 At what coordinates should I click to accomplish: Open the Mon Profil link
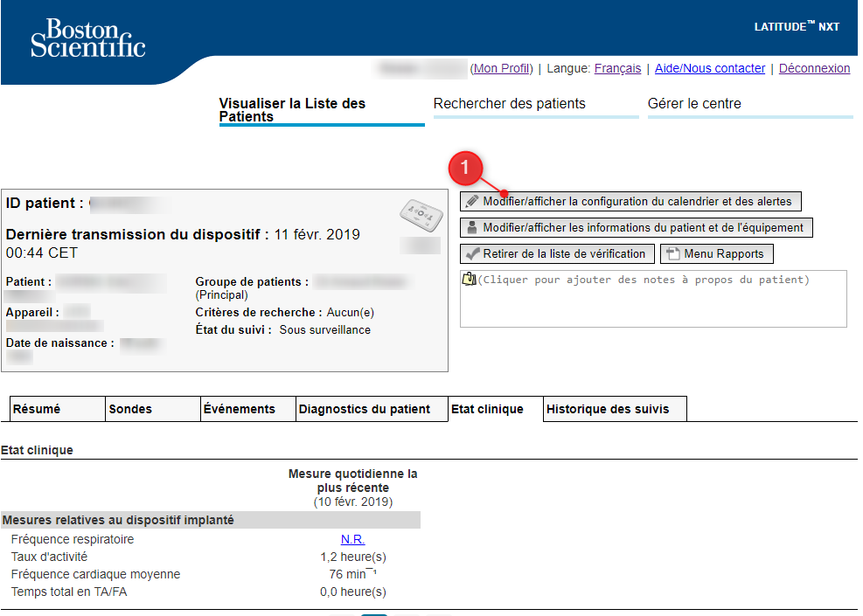[502, 68]
